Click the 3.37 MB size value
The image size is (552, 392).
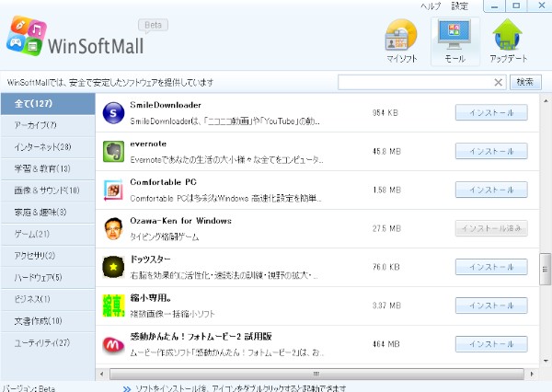click(386, 306)
